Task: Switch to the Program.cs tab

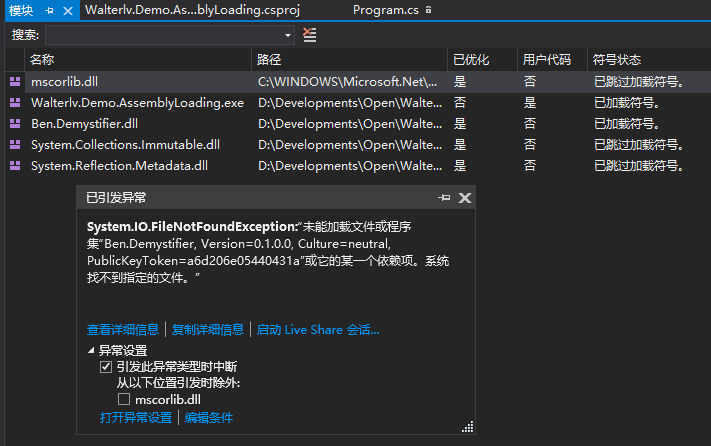Action: tap(385, 10)
